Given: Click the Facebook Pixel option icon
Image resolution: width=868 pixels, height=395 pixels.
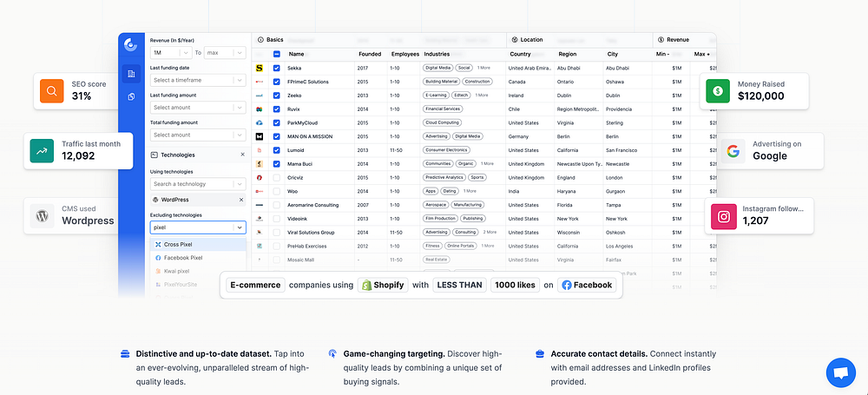Looking at the screenshot, I should (x=158, y=258).
